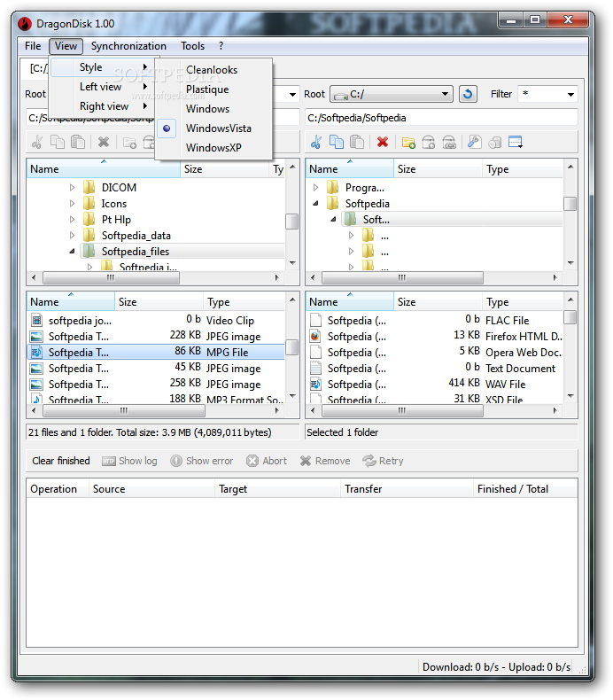Screen dimensions: 613x700
Task: Click the Firefox icon of the 13 KB file
Action: pyautogui.click(x=315, y=336)
